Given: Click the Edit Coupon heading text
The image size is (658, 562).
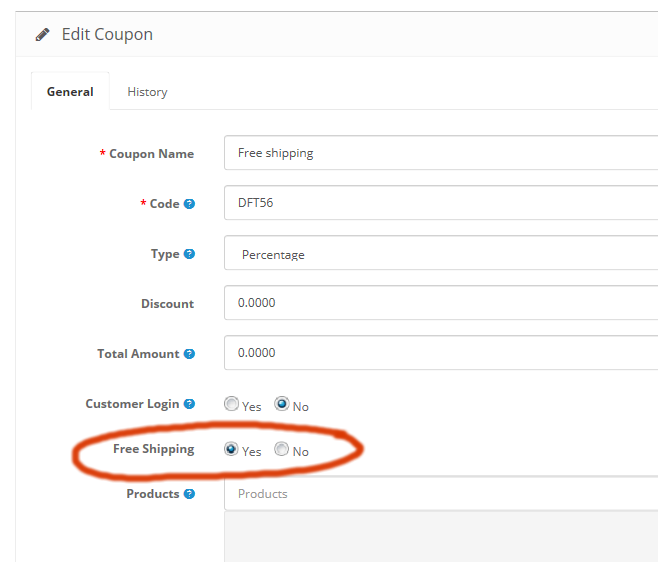Looking at the screenshot, I should [107, 34].
